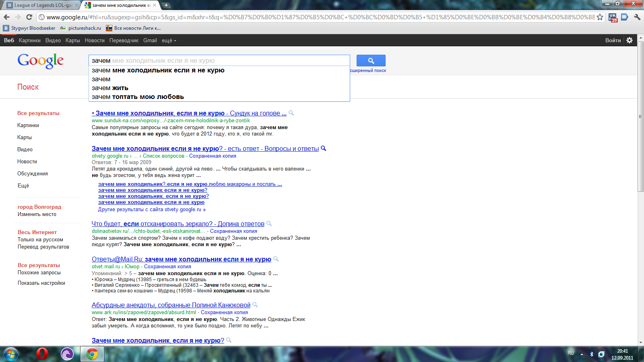Click the blue Google search button
Screen dimensions: 644x362
click(x=371, y=61)
